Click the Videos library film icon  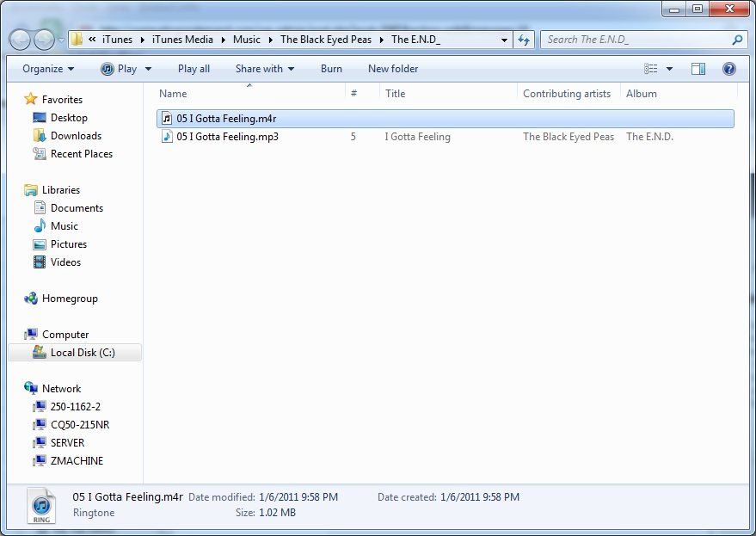(40, 262)
